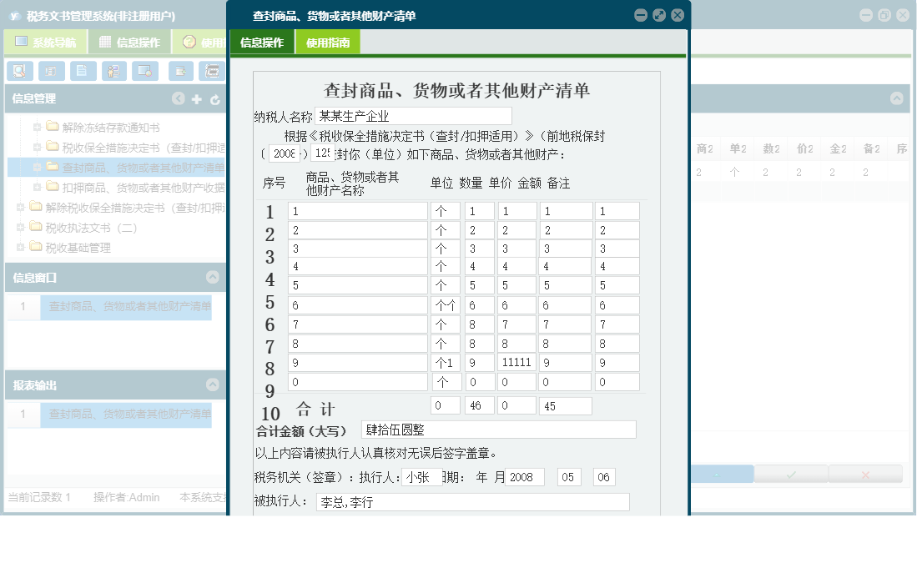Click the image export toolbar icon

click(146, 71)
